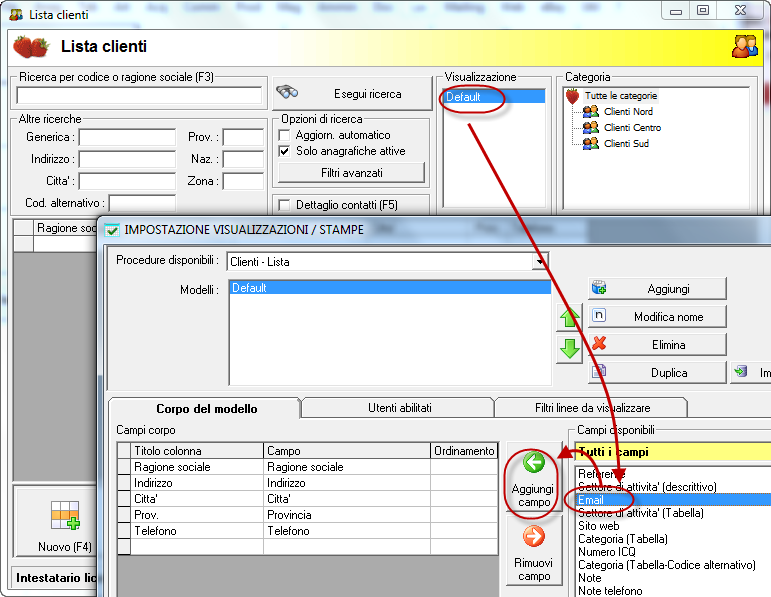Click the people icon of Clienti Sud

click(591, 143)
